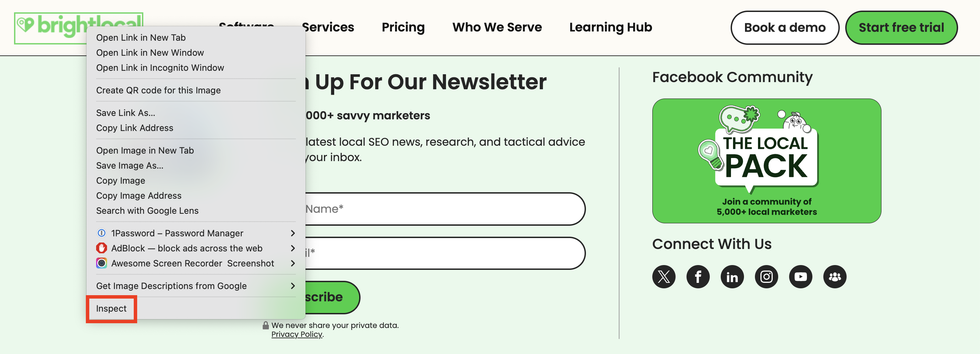Open the Facebook social icon
This screenshot has height=354, width=980.
[x=698, y=276]
